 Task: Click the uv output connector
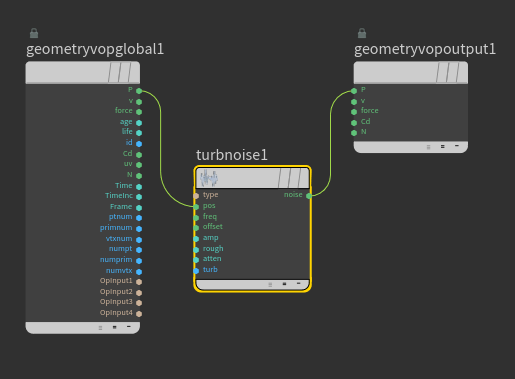coord(139,165)
